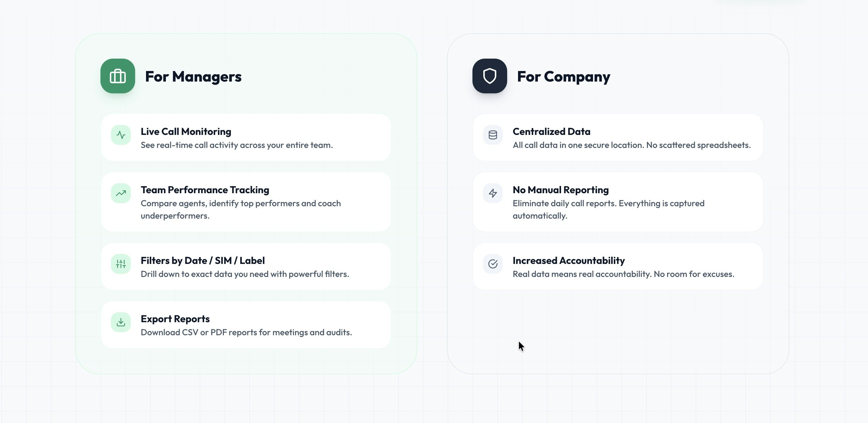
Task: Click the Increased Accountability card
Action: click(x=618, y=266)
